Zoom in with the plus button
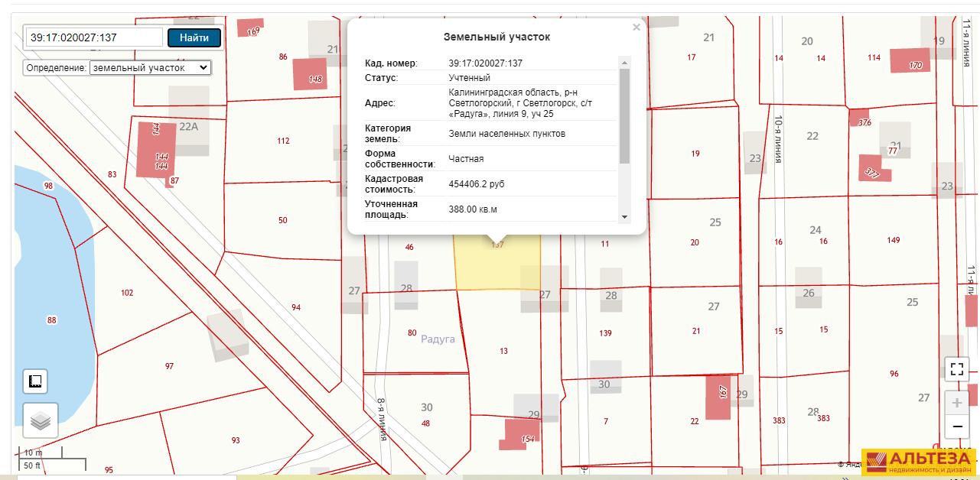Screen dimensions: 980x480 (956, 403)
